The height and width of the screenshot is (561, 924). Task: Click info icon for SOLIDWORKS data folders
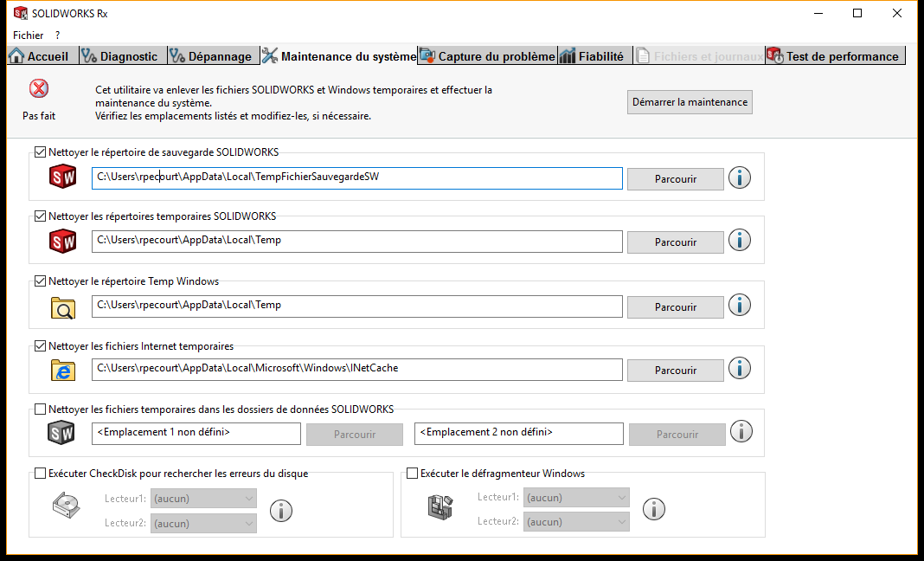click(741, 431)
